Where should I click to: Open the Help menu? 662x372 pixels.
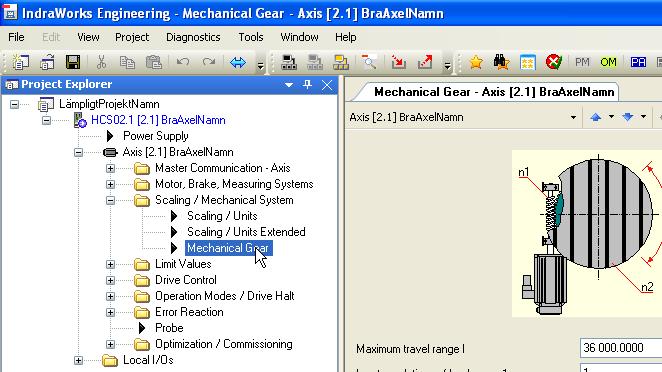click(x=345, y=37)
